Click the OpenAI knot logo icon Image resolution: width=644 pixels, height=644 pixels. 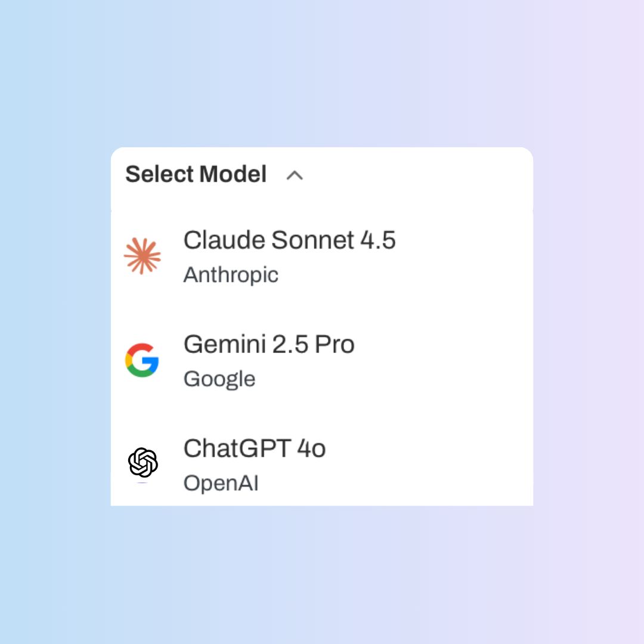[x=143, y=463]
